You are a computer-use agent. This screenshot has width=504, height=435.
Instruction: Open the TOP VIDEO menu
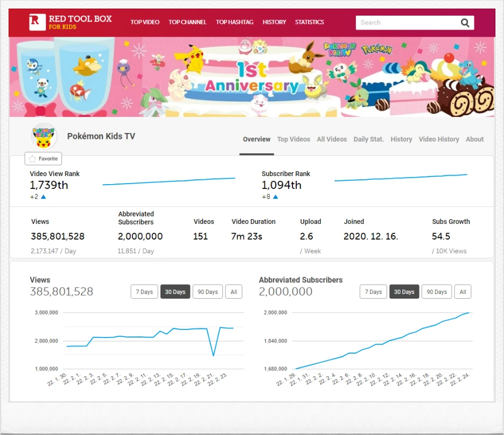[145, 22]
